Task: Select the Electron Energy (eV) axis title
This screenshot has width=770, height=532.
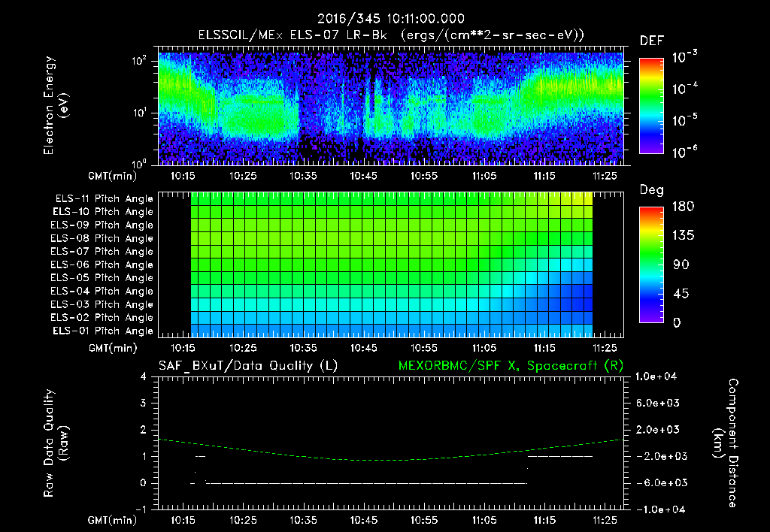Action: point(56,105)
